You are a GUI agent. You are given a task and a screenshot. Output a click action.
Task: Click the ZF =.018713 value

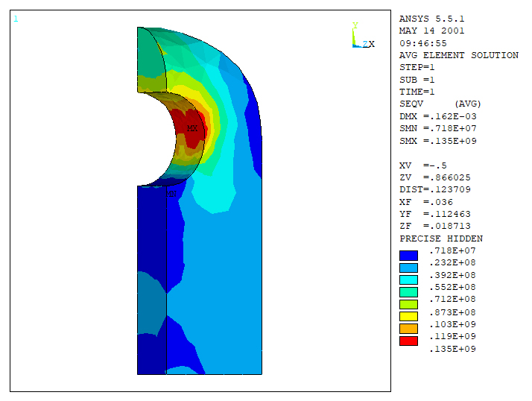434,226
